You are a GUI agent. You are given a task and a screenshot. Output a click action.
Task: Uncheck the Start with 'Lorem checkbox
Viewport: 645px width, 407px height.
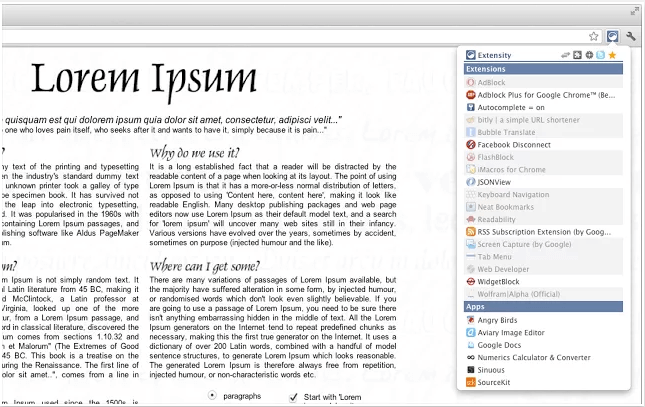tap(293, 397)
